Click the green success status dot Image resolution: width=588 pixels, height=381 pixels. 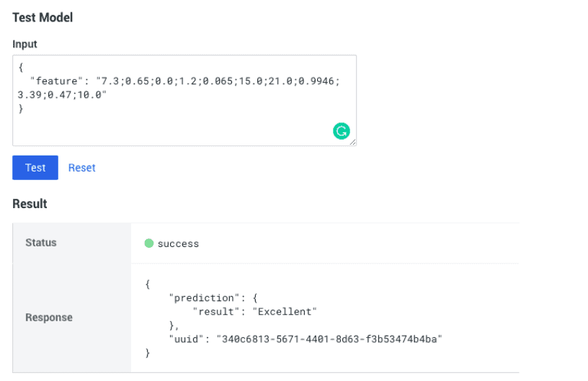(149, 243)
